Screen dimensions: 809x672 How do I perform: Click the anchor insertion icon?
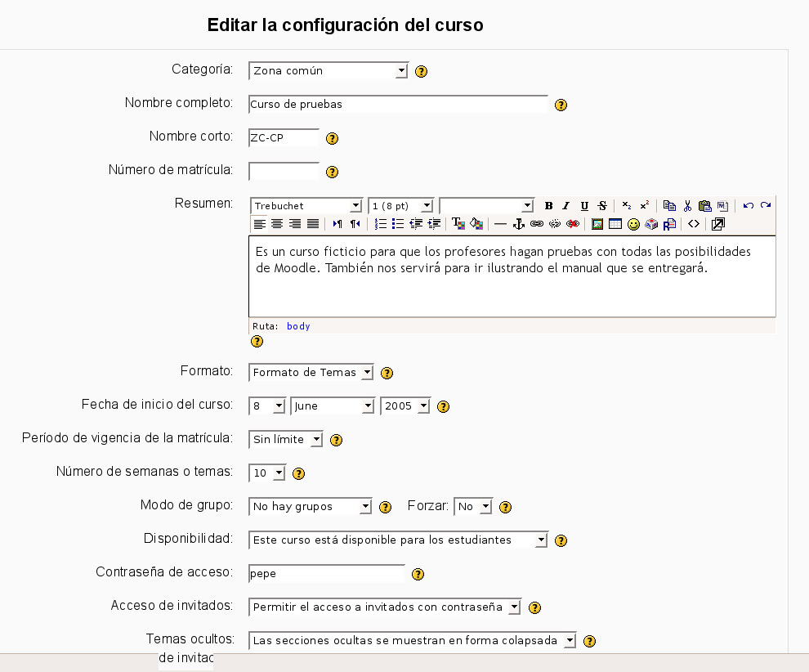518,223
